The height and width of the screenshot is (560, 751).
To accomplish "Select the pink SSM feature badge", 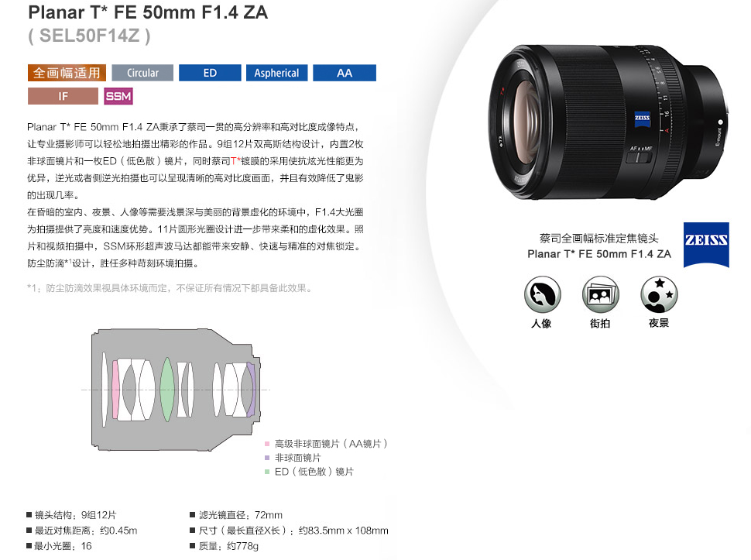I will coord(118,96).
